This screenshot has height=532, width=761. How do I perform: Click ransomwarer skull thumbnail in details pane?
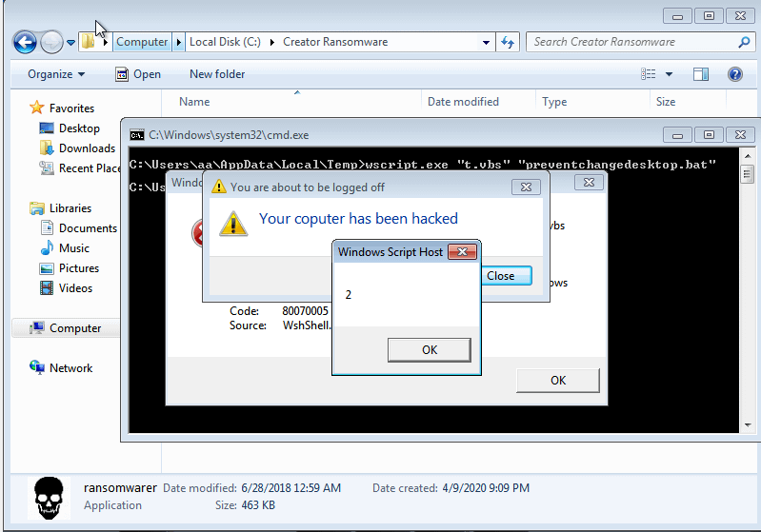click(49, 499)
